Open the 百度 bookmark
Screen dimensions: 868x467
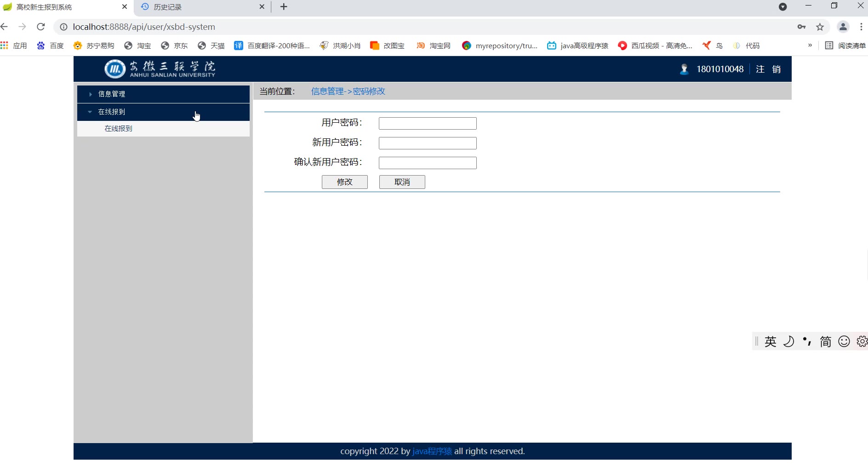pos(50,46)
